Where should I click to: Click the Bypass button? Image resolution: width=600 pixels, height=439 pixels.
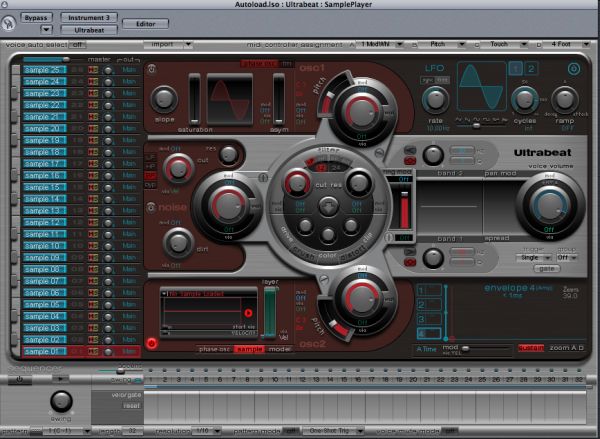[36, 18]
